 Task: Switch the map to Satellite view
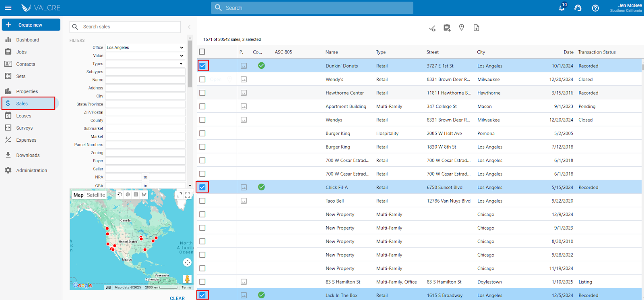(x=96, y=195)
